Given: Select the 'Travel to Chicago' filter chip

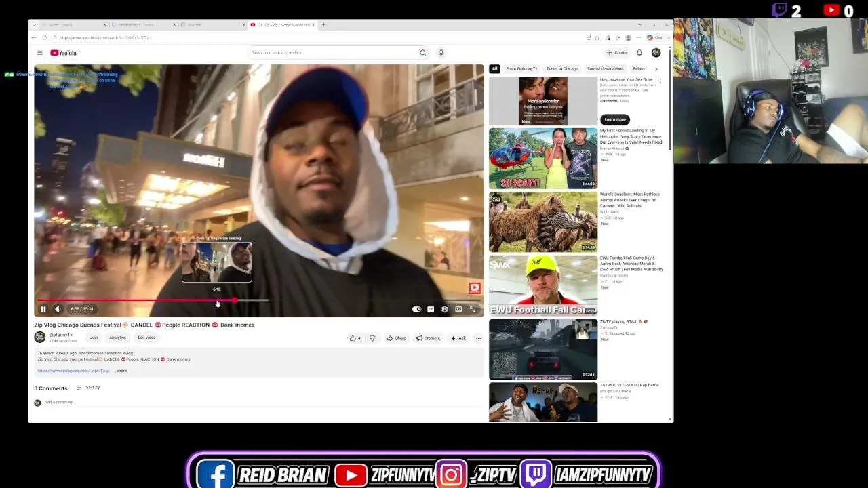Looking at the screenshot, I should pos(562,68).
